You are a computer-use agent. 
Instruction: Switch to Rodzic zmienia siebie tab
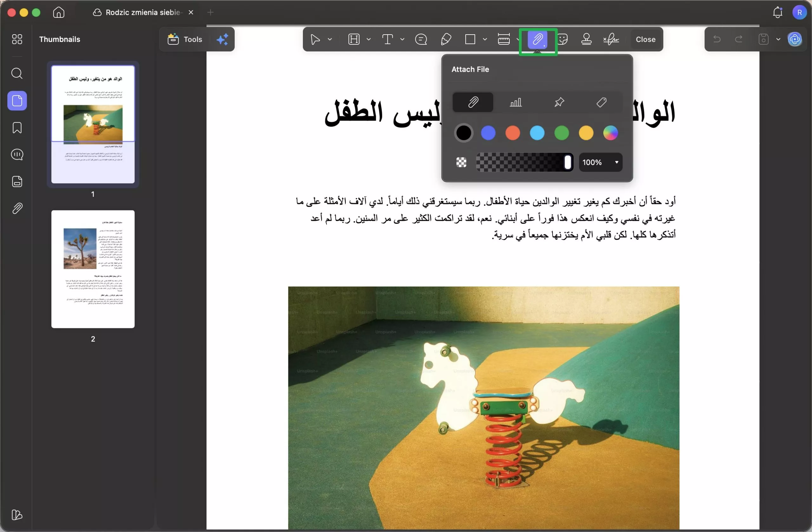142,12
